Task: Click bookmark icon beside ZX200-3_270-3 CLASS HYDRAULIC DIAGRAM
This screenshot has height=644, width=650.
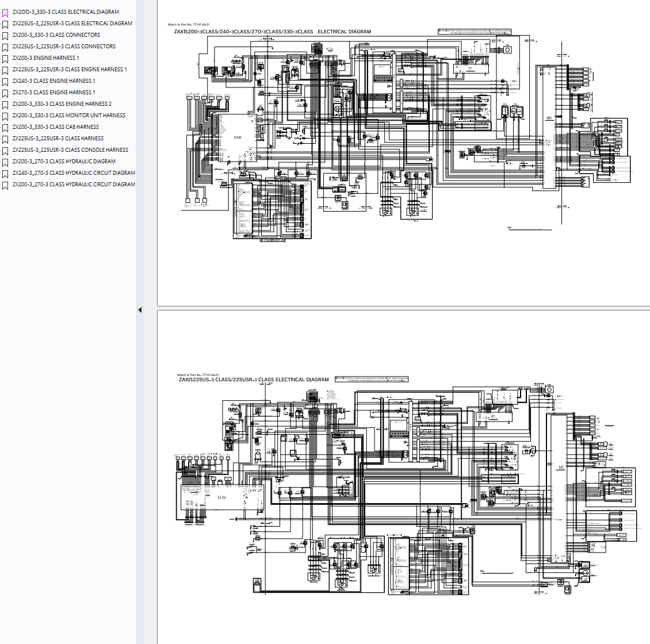Action: [5, 163]
